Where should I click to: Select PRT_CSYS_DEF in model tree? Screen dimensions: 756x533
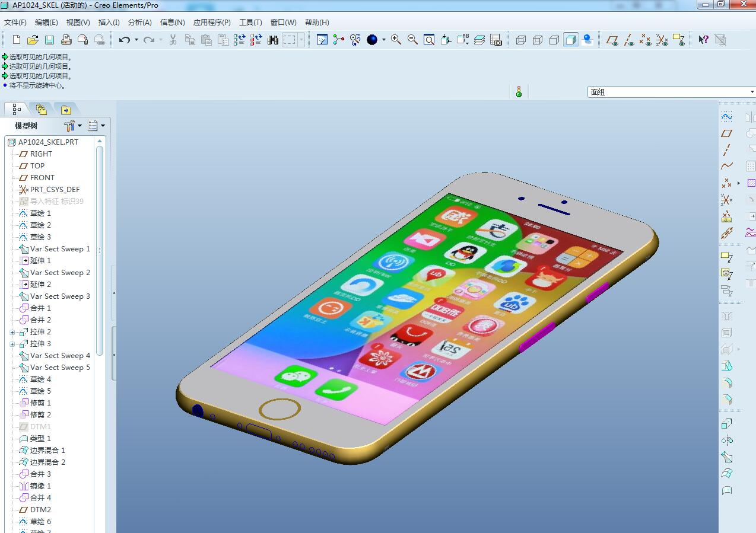point(55,190)
